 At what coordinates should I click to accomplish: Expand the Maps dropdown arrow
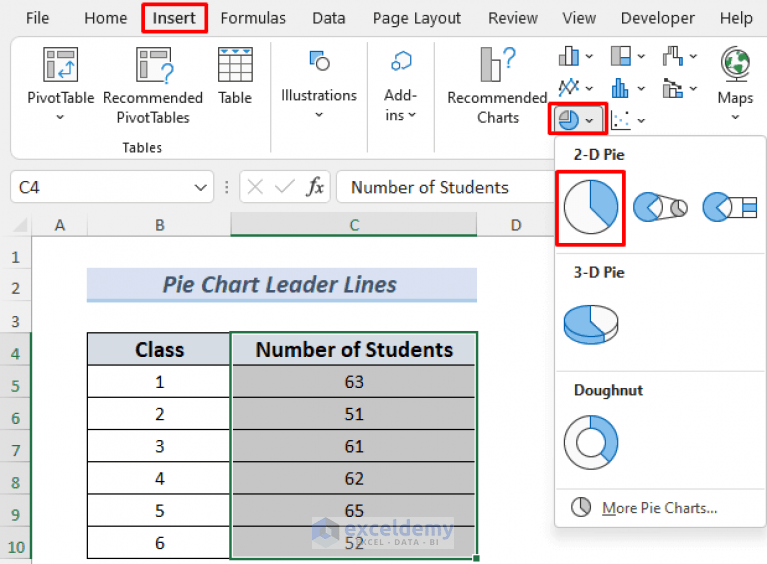point(735,117)
